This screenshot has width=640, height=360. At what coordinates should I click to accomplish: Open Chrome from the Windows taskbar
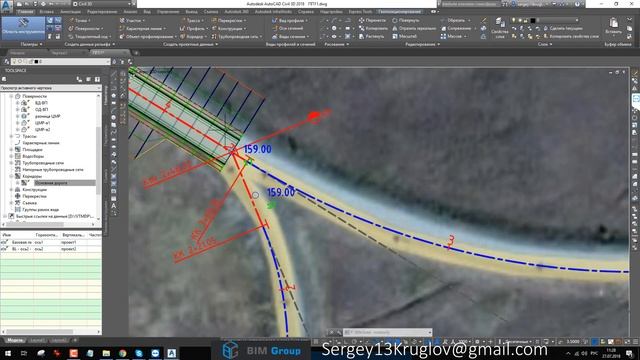coord(122,353)
